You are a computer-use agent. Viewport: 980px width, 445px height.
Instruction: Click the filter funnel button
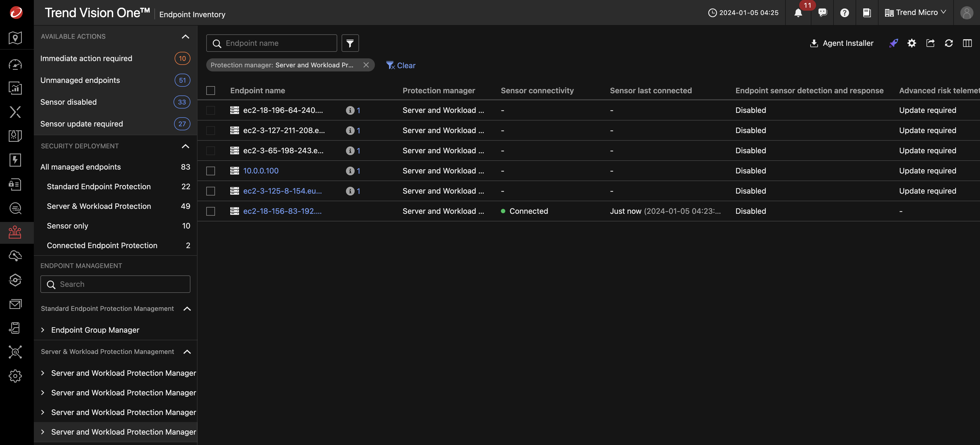pos(350,43)
